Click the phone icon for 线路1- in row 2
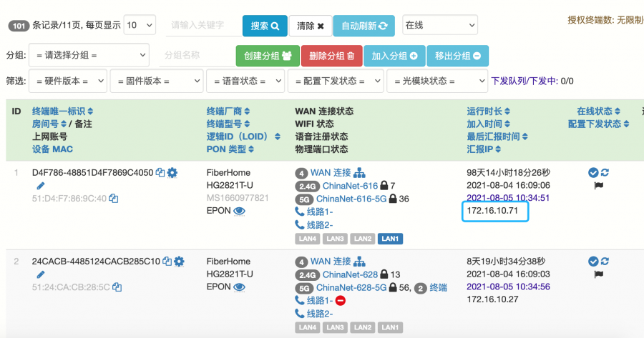The image size is (644, 338). pyautogui.click(x=299, y=300)
